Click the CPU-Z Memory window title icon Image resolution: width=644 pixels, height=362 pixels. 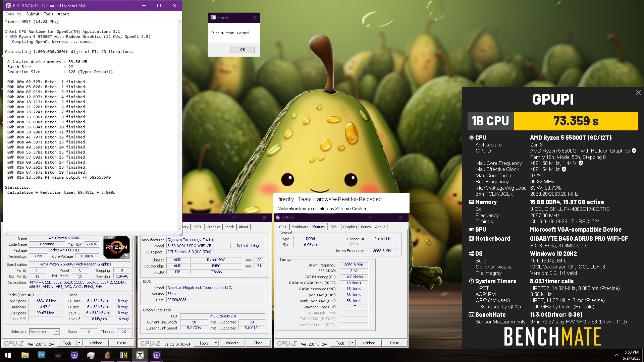[278, 218]
